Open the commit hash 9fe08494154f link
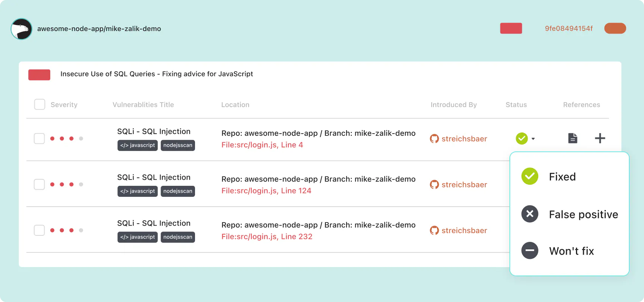The height and width of the screenshot is (302, 644). click(569, 28)
